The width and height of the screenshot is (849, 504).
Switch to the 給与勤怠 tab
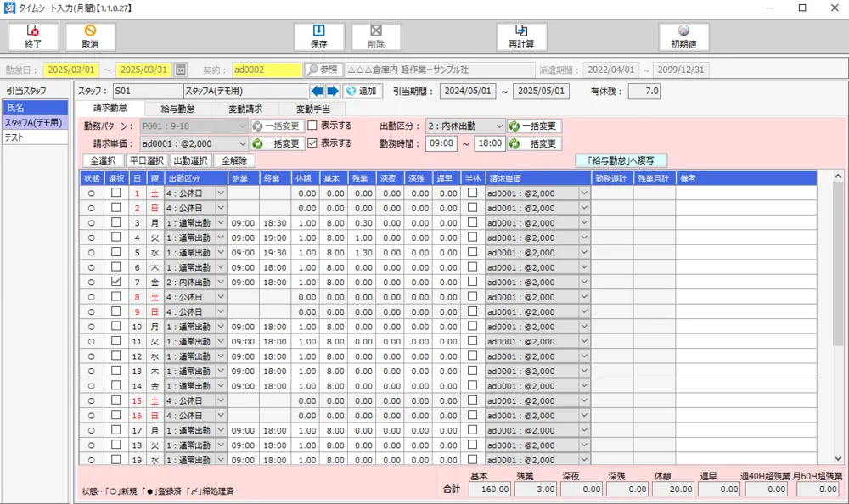(177, 109)
